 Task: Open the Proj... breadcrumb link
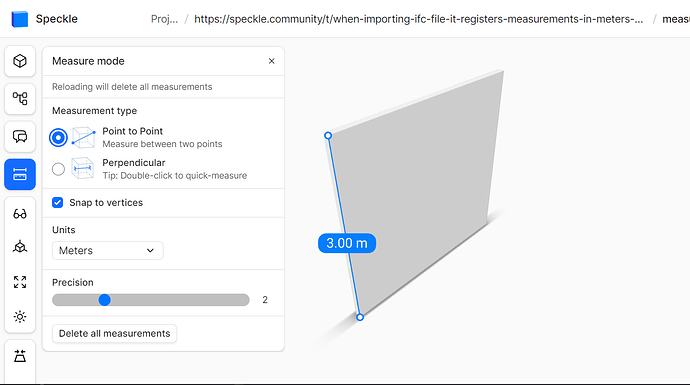coord(164,19)
